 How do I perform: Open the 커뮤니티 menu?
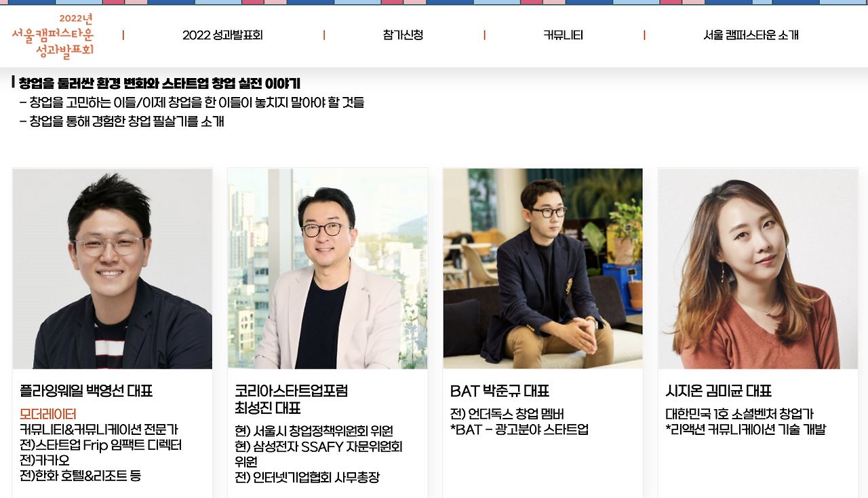click(564, 35)
